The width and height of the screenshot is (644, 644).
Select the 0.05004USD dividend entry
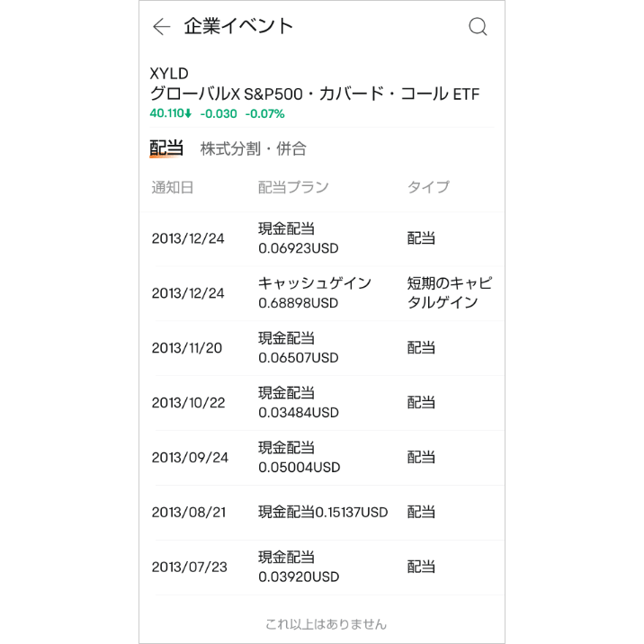tap(300, 457)
